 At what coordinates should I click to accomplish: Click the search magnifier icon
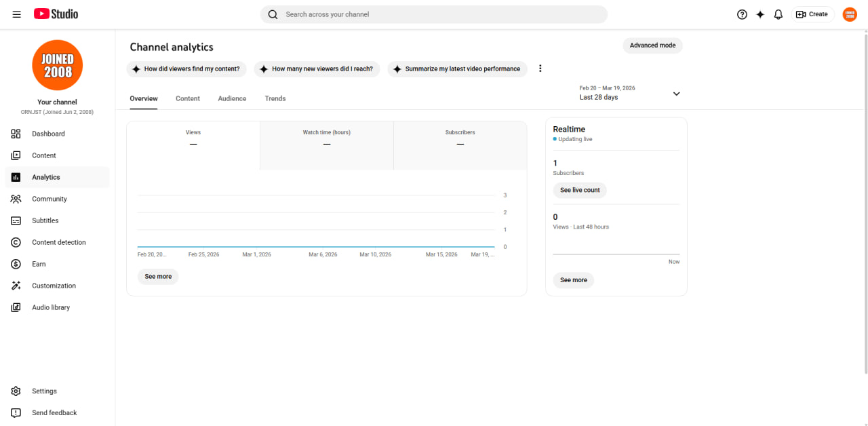click(273, 14)
